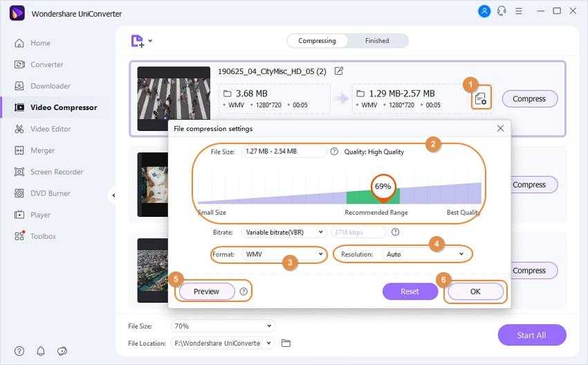Click the 69% compression slider handle

coord(383,187)
